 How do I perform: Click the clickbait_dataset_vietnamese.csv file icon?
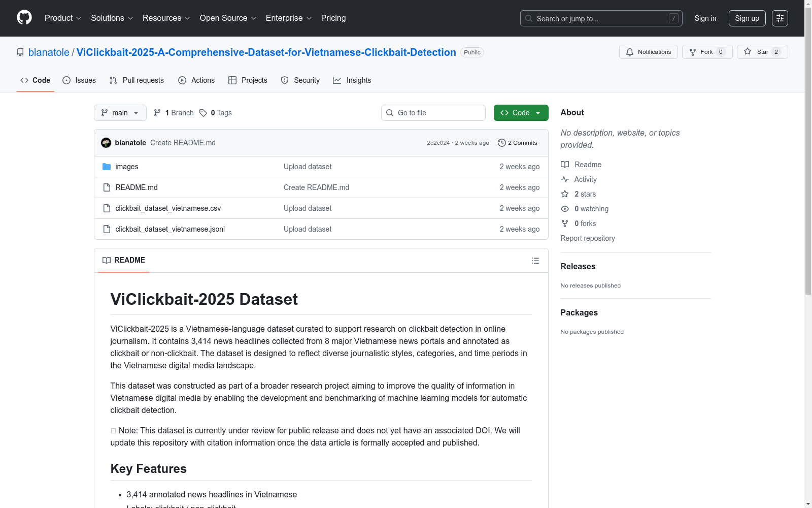pyautogui.click(x=107, y=208)
